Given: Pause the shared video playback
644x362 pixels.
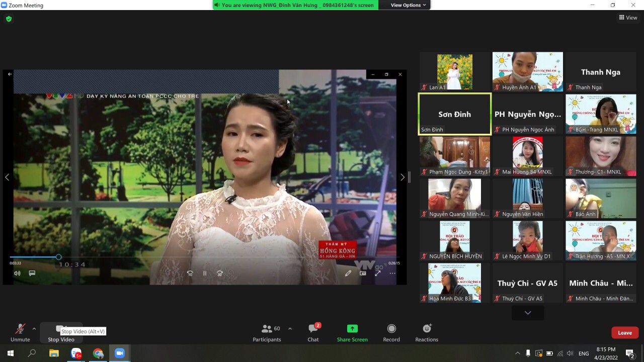Looking at the screenshot, I should click(205, 274).
